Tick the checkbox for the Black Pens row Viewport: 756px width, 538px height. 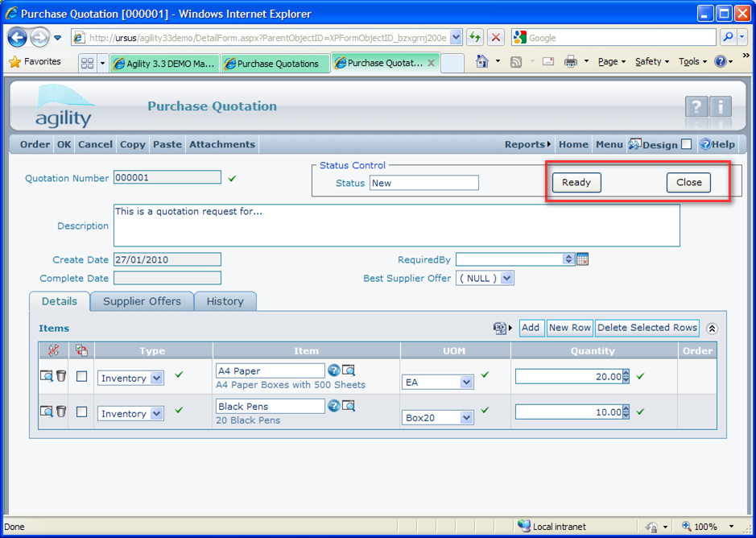pyautogui.click(x=81, y=412)
